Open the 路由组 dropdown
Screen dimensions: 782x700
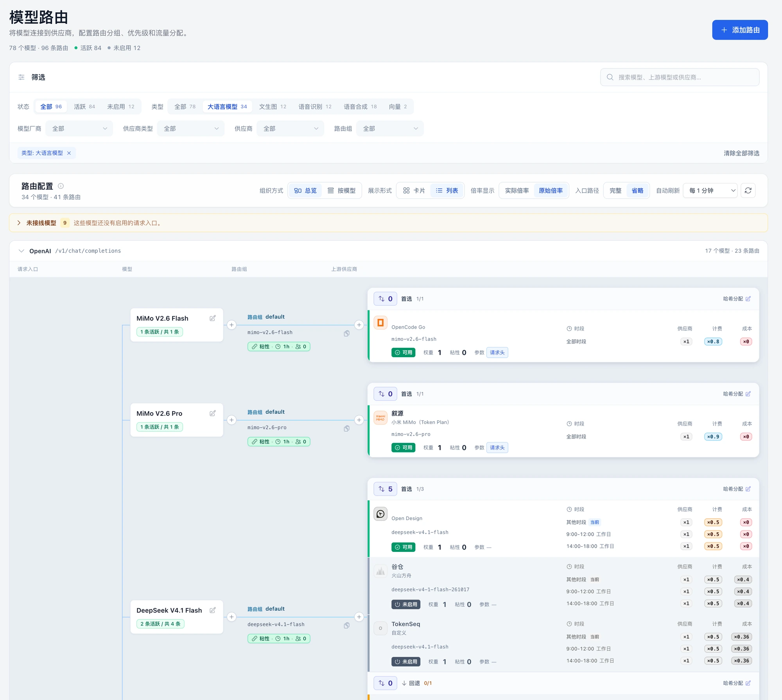pos(390,129)
